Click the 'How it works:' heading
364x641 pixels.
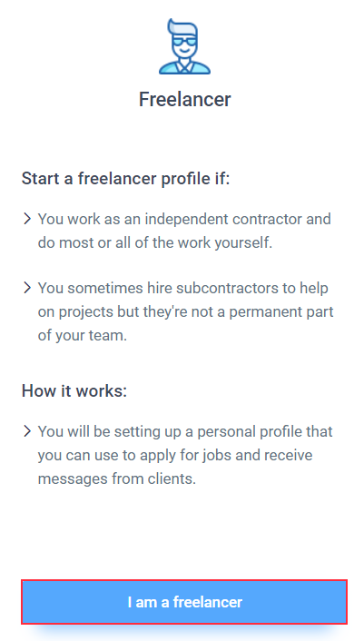pos(74,390)
